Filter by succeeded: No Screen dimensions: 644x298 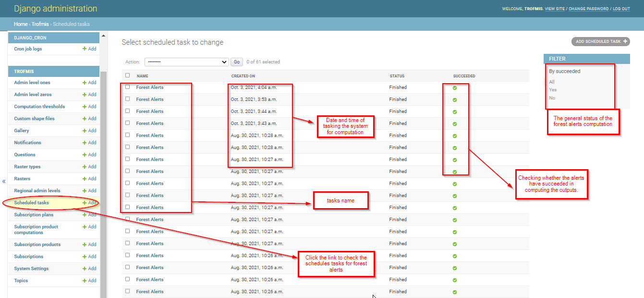552,98
